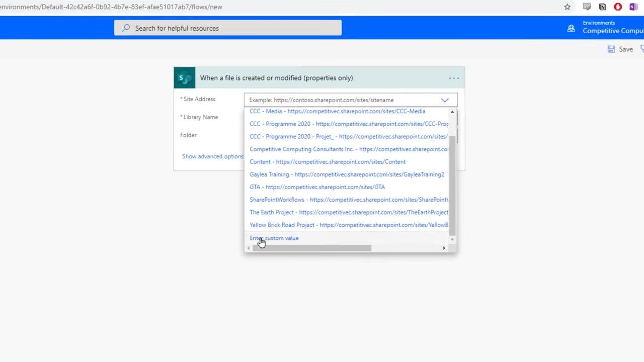
Task: Choose Enter custom value option
Action: (x=274, y=238)
